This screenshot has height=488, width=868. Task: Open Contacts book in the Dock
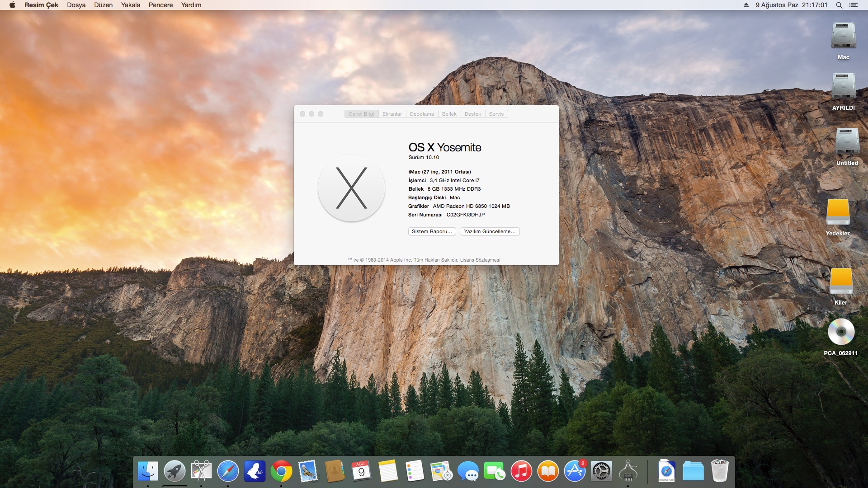335,471
